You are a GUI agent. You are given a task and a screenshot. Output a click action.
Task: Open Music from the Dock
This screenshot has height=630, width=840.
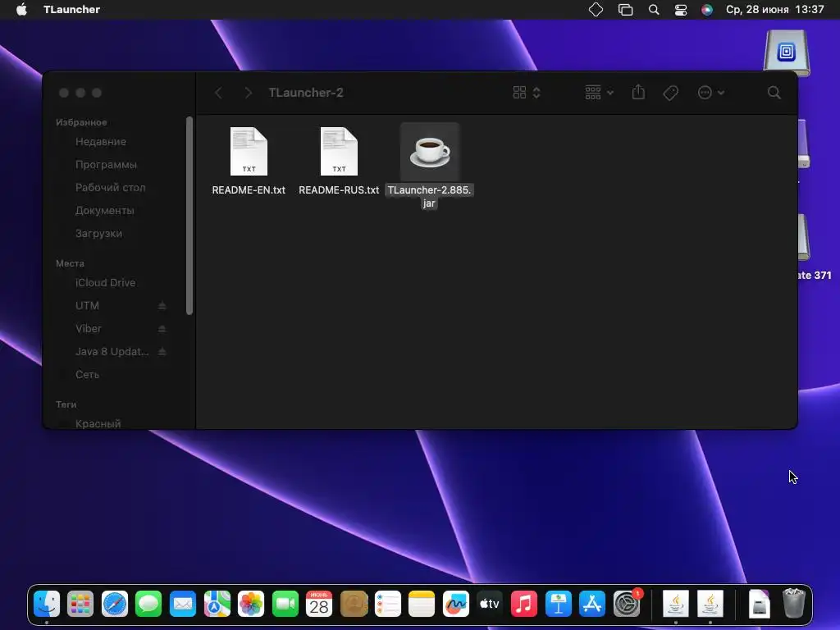coord(524,604)
